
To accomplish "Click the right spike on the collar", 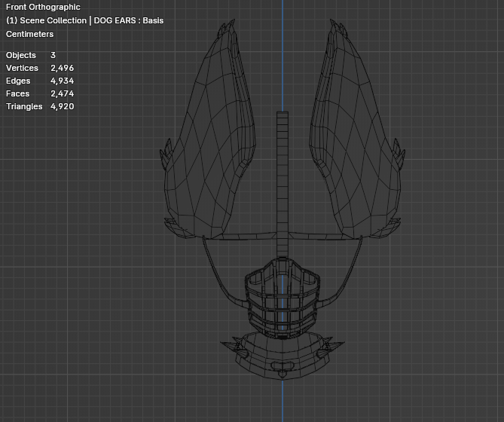I will (x=334, y=345).
